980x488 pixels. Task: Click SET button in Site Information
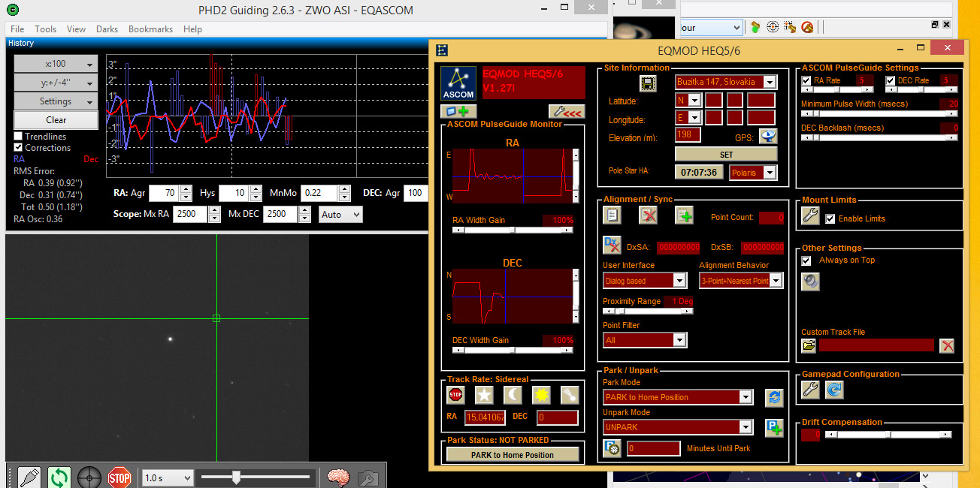click(x=726, y=154)
